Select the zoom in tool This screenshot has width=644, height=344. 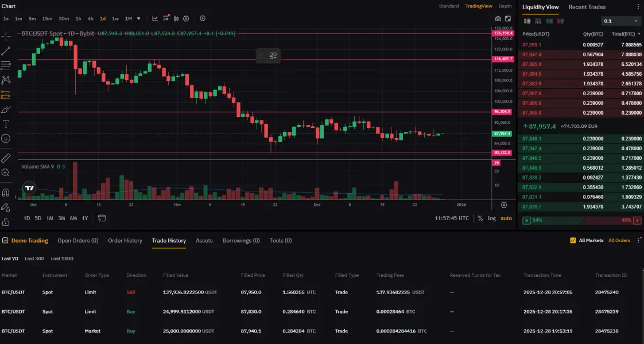[x=6, y=173]
